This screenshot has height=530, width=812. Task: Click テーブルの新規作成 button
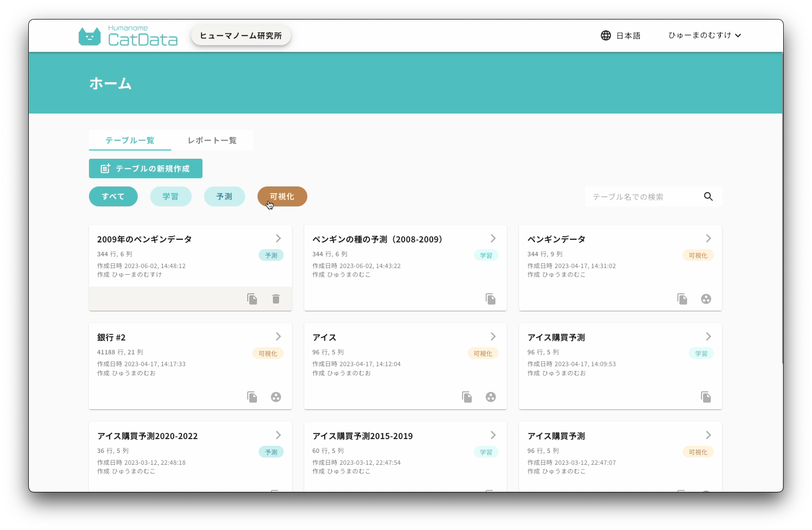[145, 168]
